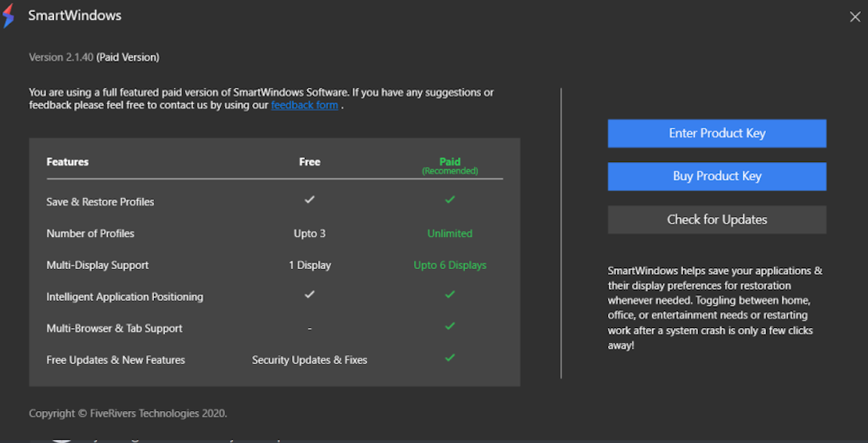
Task: Select the Free column header
Action: click(x=310, y=162)
